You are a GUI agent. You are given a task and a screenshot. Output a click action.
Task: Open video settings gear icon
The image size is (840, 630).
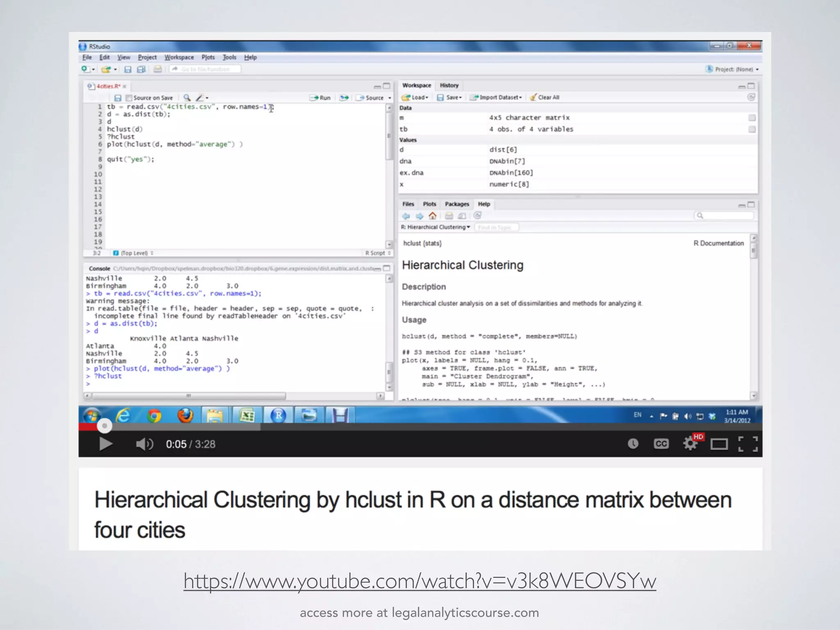point(690,444)
